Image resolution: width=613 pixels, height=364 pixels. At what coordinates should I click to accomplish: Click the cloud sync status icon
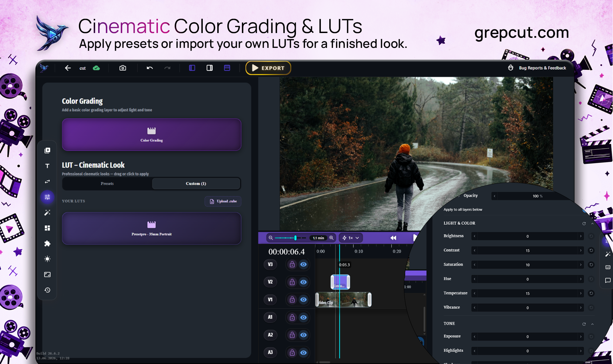pos(96,68)
